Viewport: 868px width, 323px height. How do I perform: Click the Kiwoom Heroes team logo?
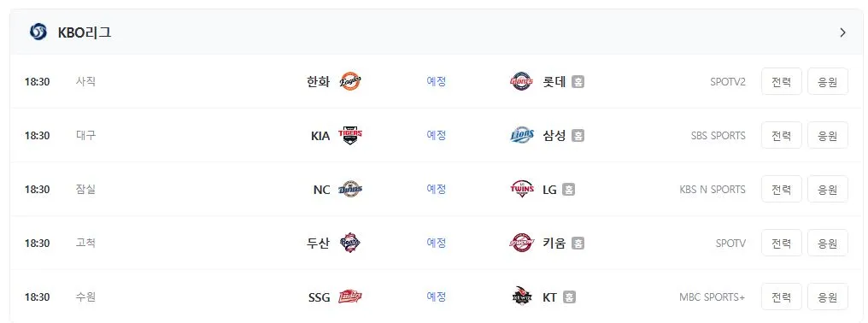point(521,243)
